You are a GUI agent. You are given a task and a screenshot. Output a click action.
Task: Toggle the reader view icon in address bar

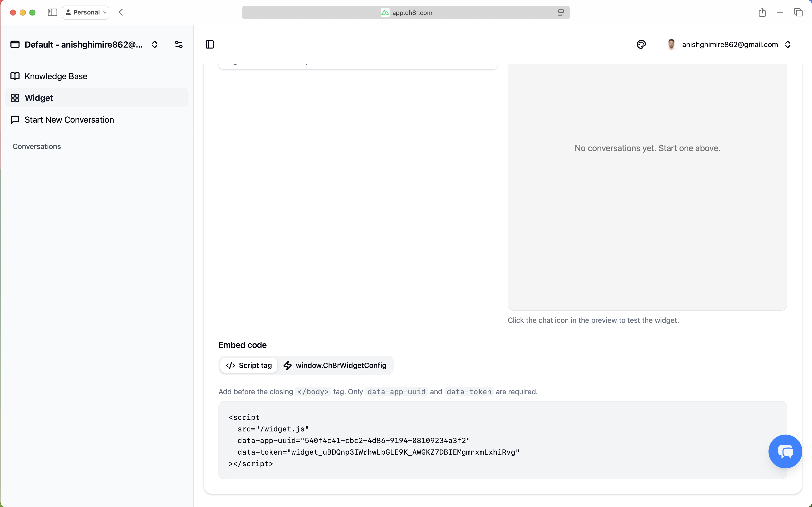(560, 12)
